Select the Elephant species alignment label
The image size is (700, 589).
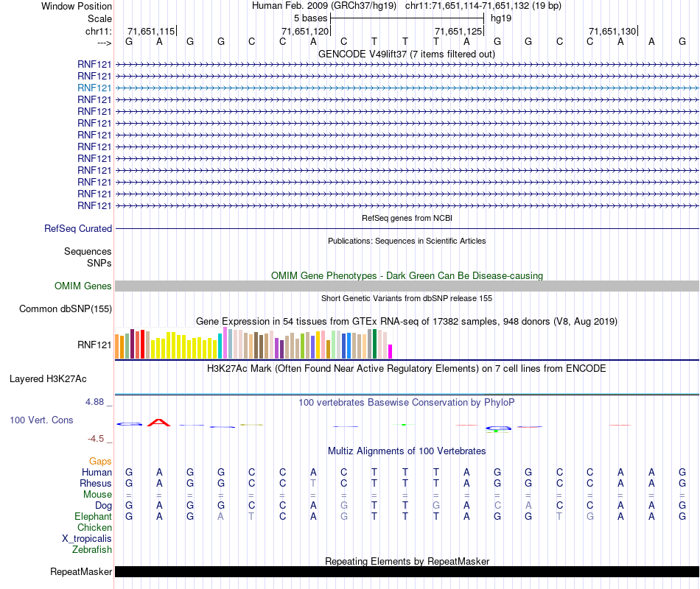pos(94,517)
